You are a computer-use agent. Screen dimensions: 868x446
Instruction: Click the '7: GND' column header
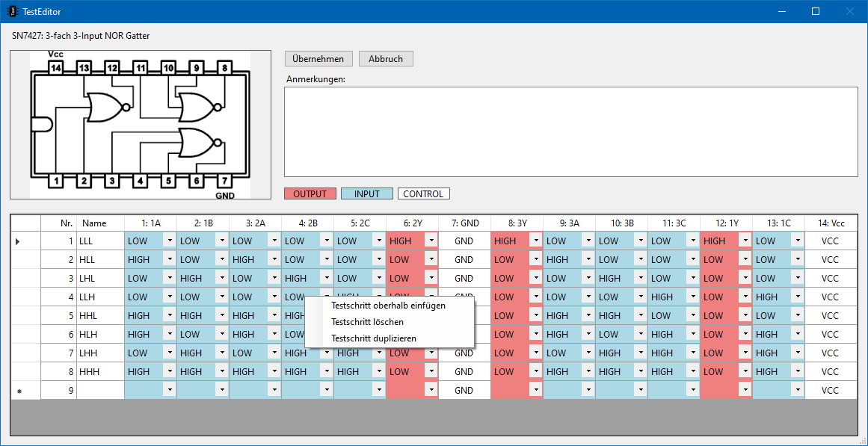pyautogui.click(x=464, y=223)
